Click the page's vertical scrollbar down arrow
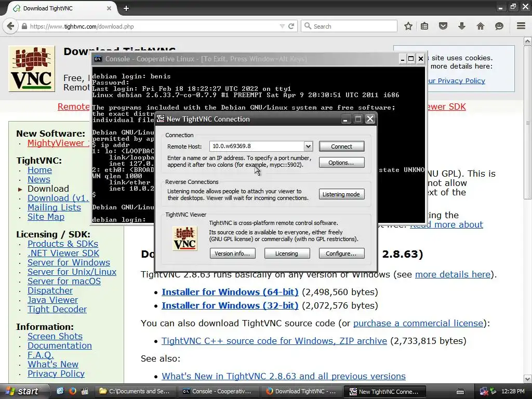This screenshot has height=399, width=532. 528,379
